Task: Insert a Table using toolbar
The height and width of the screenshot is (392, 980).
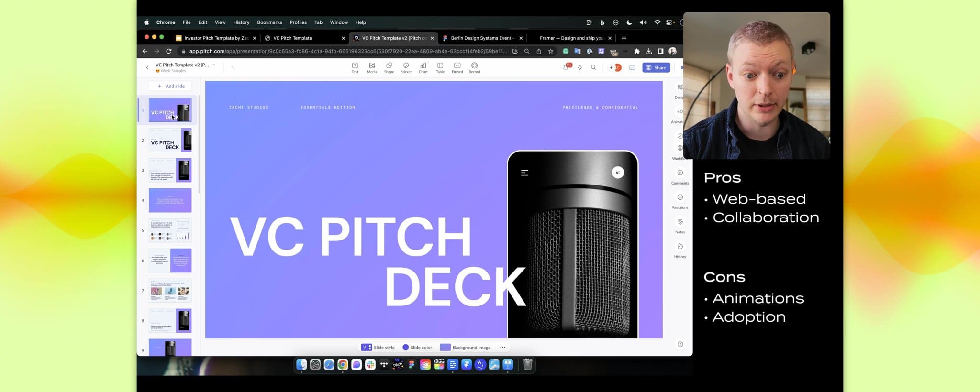Action: click(440, 67)
